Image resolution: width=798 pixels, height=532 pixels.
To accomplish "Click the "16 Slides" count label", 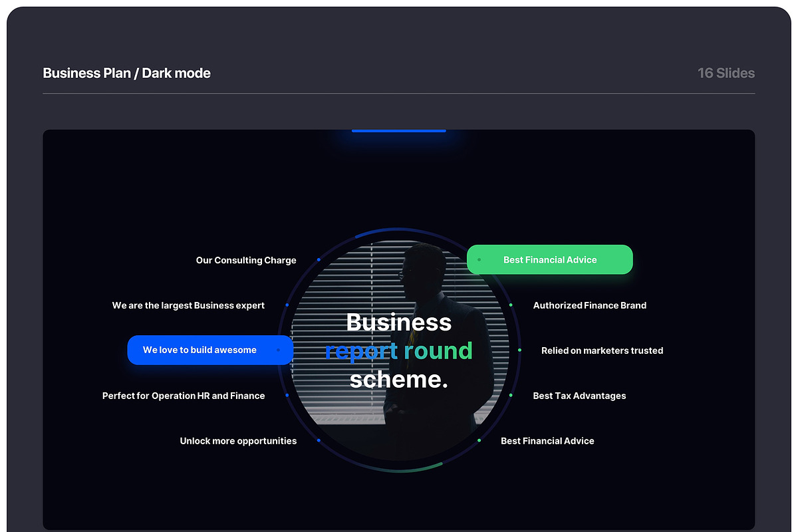I will pos(726,73).
